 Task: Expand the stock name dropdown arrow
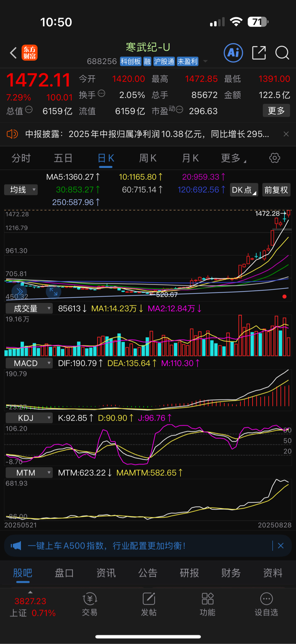[x=205, y=61]
